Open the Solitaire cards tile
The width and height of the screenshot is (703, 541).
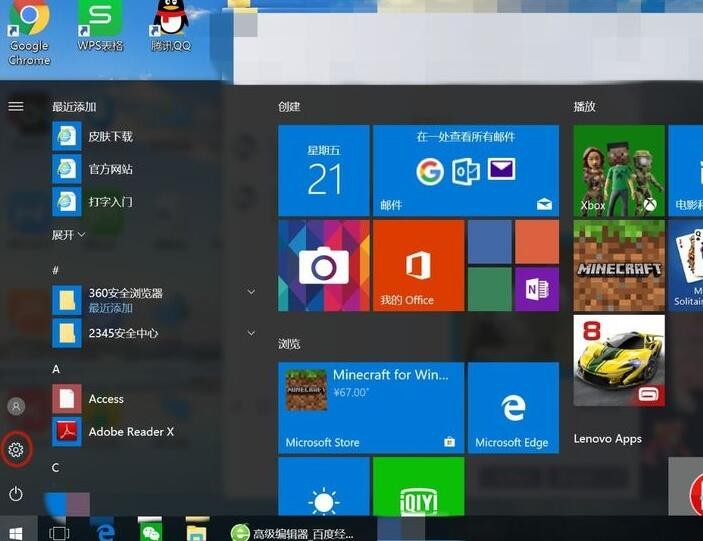coord(686,265)
